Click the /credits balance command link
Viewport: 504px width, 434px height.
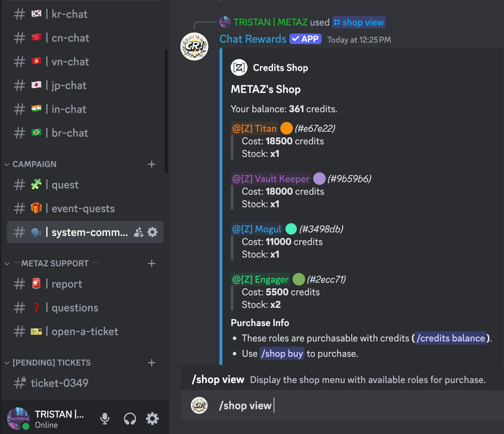451,338
